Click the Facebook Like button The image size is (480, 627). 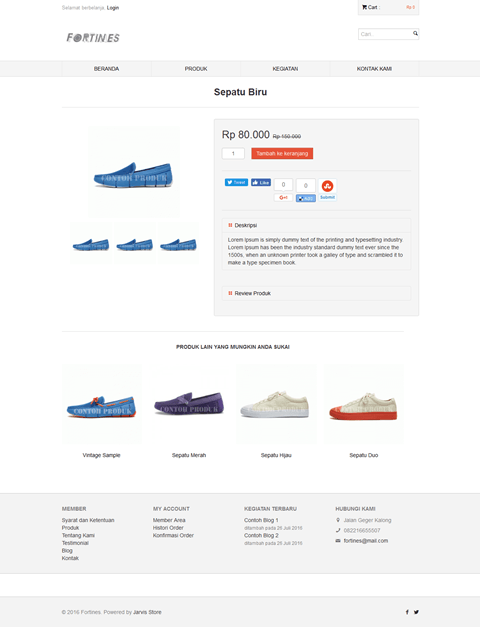[261, 182]
